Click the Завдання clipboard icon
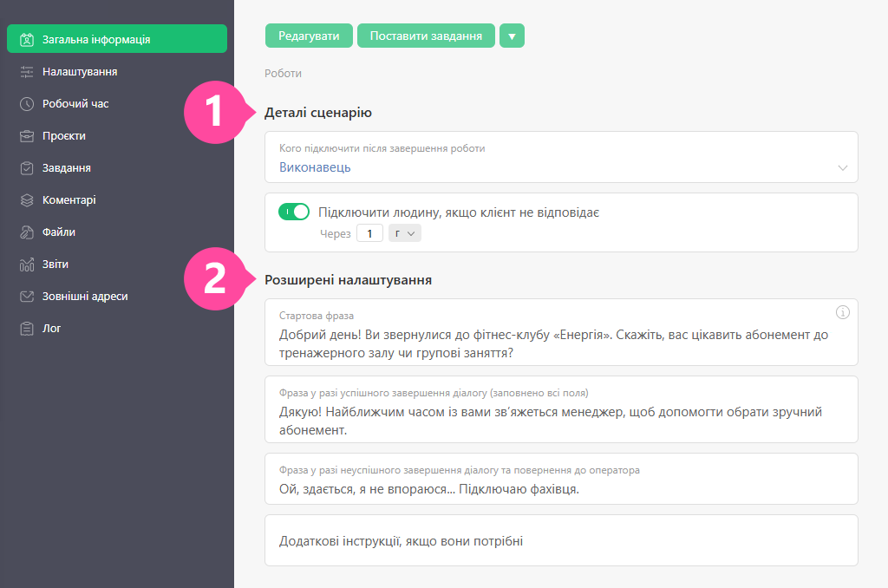Image resolution: width=888 pixels, height=588 pixels. click(27, 168)
